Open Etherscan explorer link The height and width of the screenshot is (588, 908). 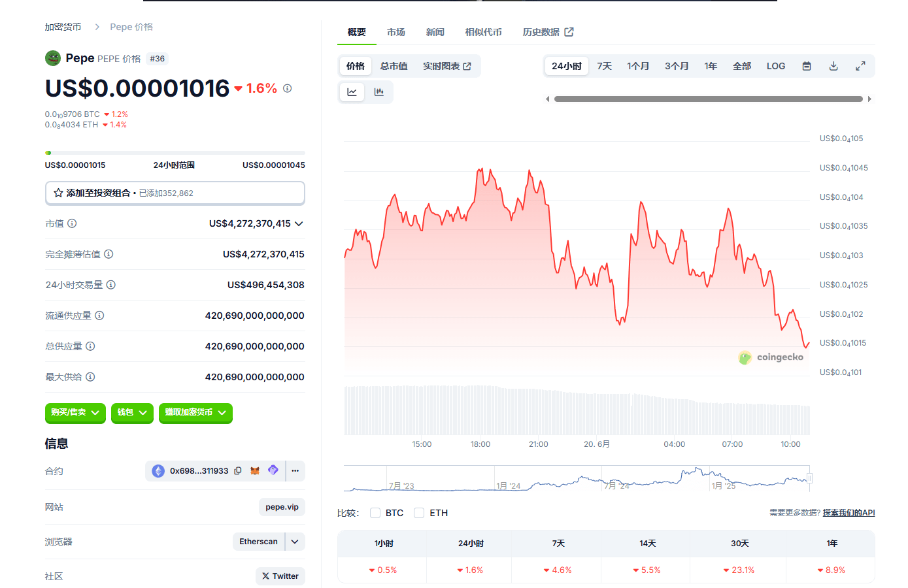[x=258, y=542]
